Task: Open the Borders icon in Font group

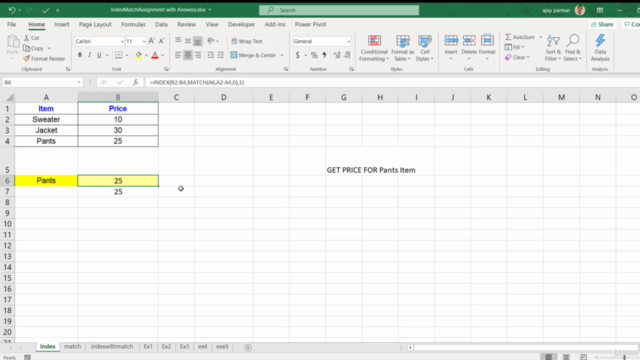Action: [118, 55]
